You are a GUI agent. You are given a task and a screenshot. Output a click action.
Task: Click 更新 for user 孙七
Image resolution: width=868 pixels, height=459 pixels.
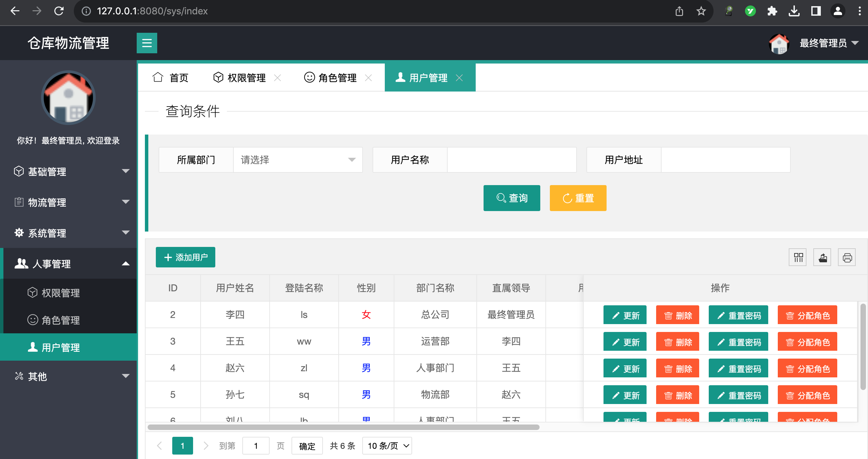[x=625, y=395]
